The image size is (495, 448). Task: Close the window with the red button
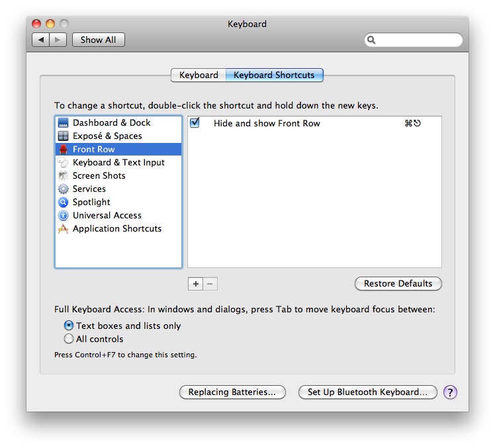tap(36, 24)
